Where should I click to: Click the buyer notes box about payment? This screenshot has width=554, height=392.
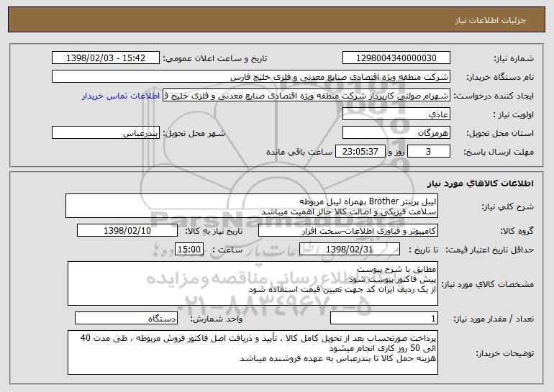coord(253,352)
